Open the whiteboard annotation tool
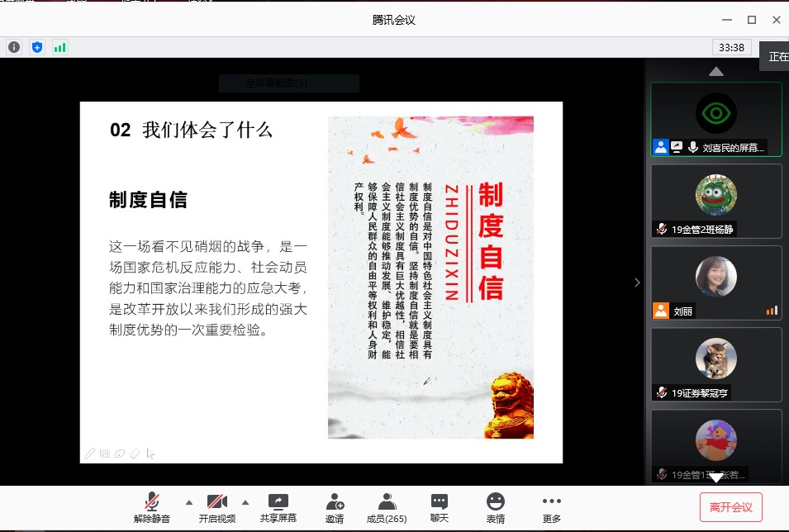789x532 pixels. click(105, 453)
